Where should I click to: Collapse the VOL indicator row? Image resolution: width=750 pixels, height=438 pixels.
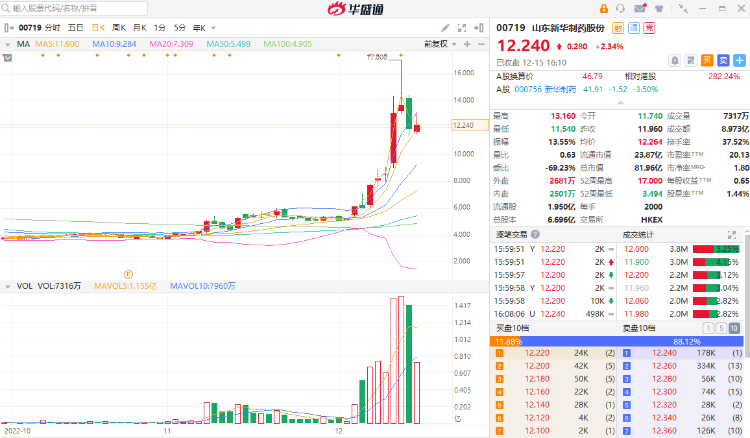(8, 286)
